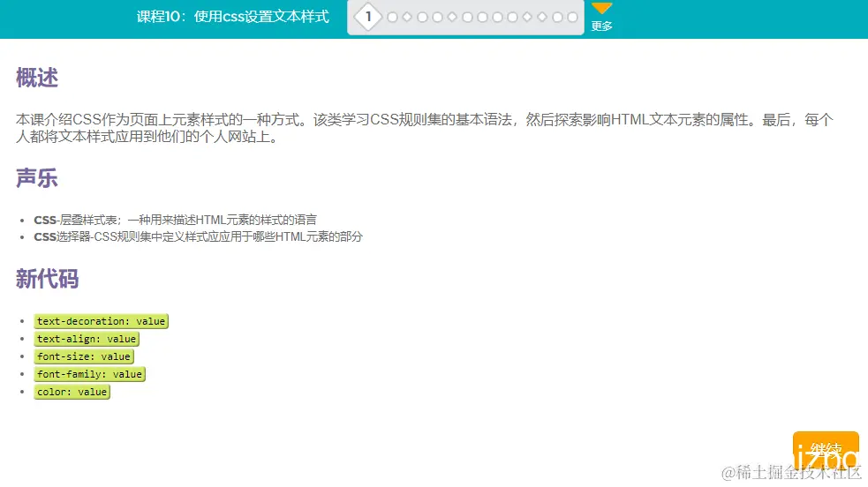Click the CSS-层叠样式表 vocabulary entry
868x487 pixels.
(176, 220)
